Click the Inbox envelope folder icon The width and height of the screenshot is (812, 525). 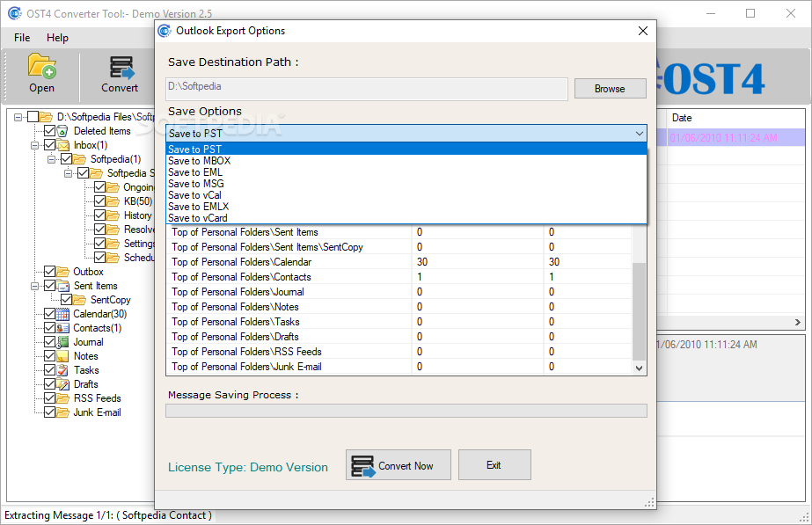point(62,145)
